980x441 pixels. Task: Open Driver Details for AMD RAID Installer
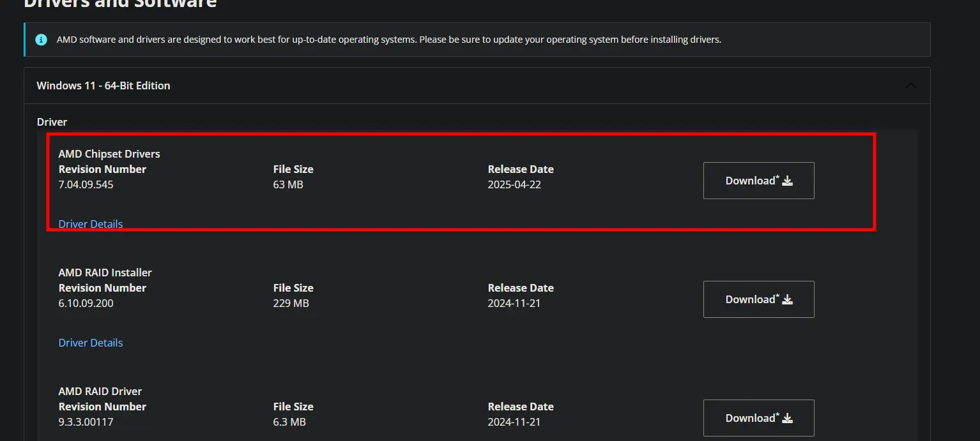click(x=91, y=343)
